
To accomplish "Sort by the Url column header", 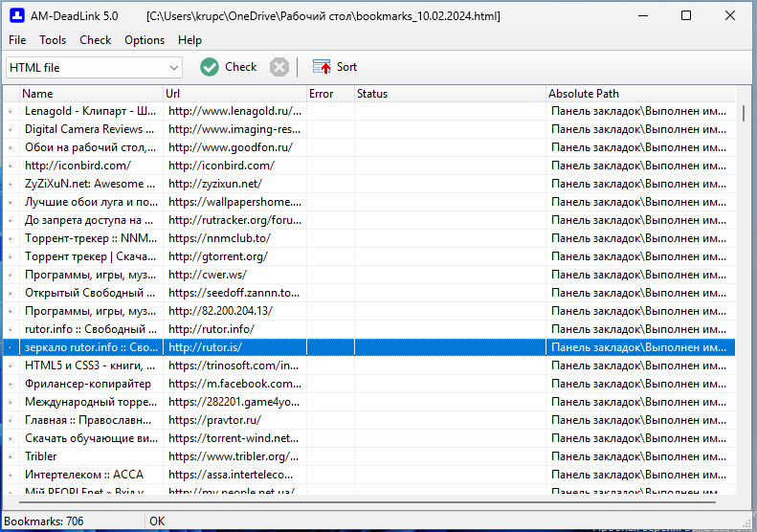I will [x=234, y=94].
